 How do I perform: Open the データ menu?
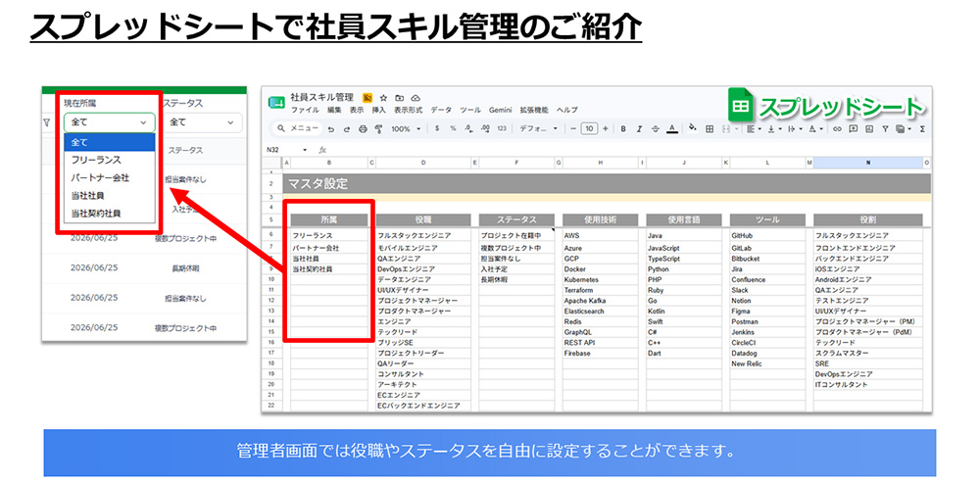tap(441, 110)
